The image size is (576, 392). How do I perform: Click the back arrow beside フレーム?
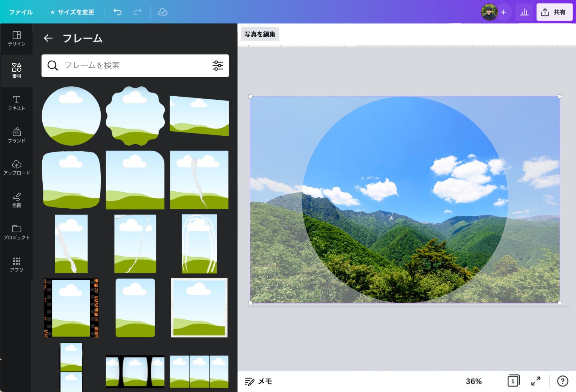pos(48,38)
